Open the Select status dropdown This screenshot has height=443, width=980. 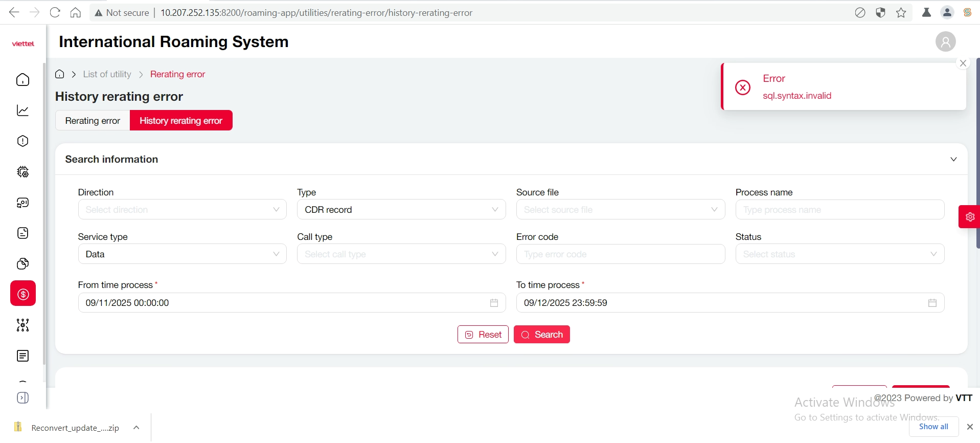point(839,254)
